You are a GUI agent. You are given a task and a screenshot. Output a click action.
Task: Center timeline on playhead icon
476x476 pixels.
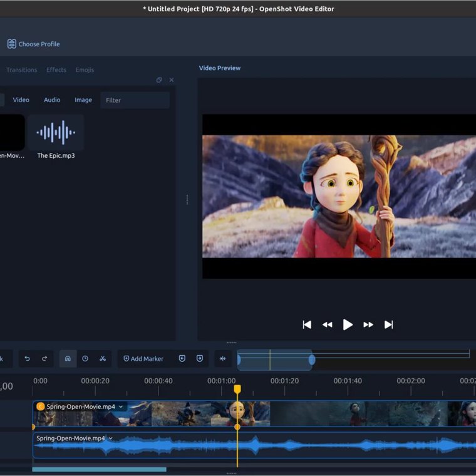tap(223, 358)
